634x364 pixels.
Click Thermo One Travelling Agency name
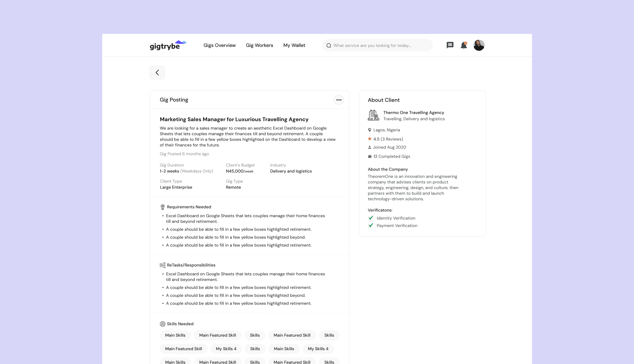pyautogui.click(x=414, y=112)
